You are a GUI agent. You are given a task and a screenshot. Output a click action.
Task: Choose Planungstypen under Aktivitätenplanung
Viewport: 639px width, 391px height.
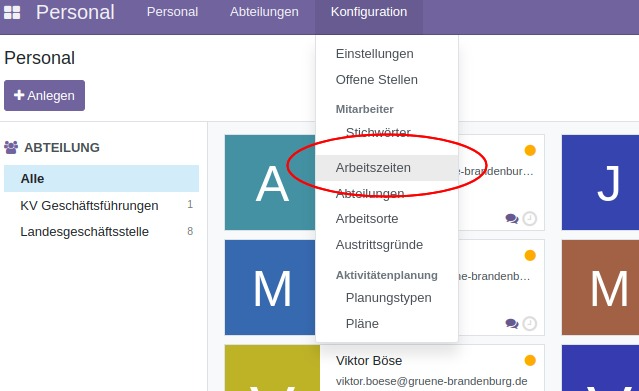click(x=388, y=298)
